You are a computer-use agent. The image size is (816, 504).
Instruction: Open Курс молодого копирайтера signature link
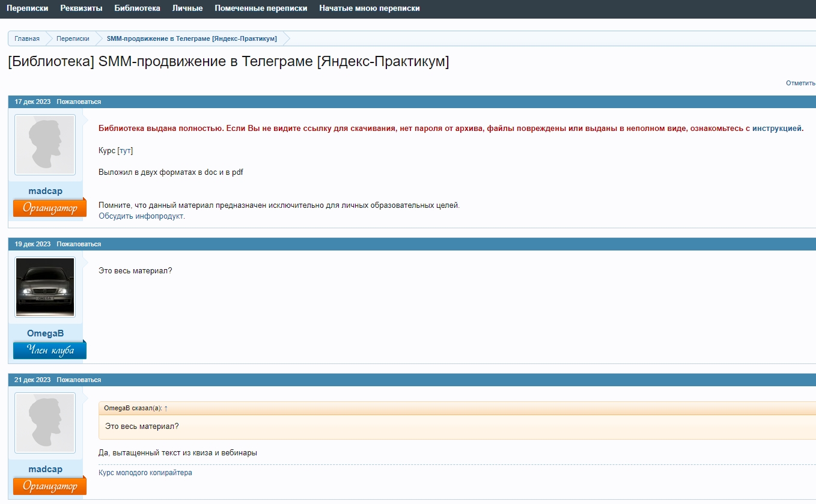pyautogui.click(x=145, y=473)
